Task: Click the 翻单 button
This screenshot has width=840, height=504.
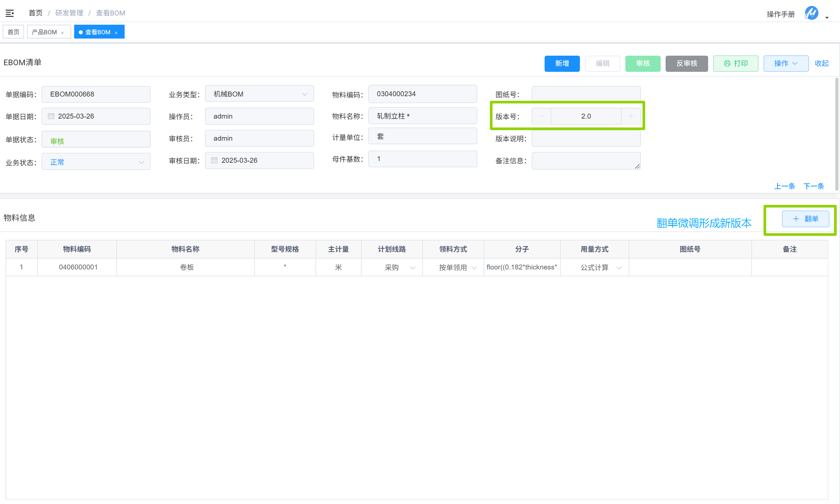Action: 805,219
